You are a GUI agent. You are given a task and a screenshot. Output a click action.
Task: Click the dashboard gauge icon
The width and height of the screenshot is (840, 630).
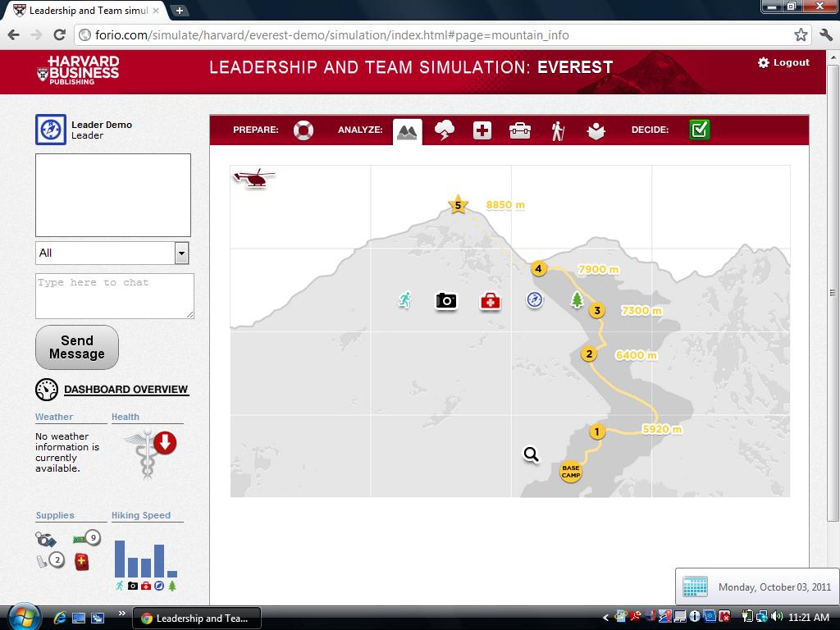point(47,390)
